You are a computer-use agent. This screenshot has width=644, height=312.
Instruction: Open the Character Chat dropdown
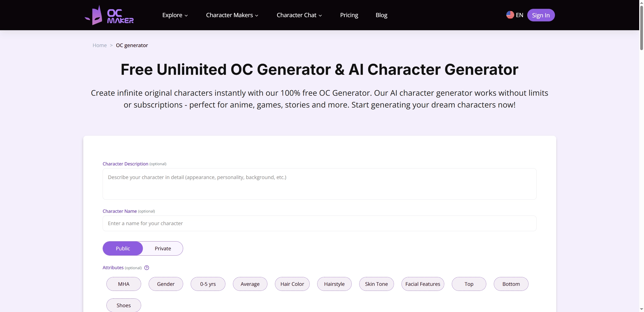(299, 15)
